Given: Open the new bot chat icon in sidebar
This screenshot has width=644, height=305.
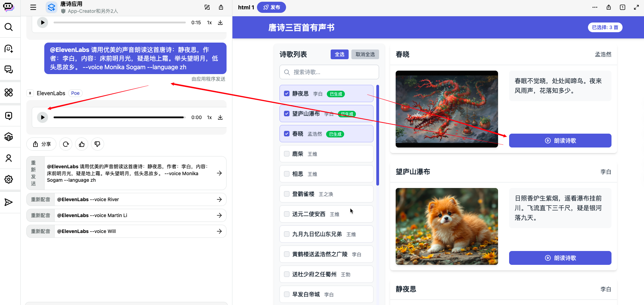Looking at the screenshot, I should pos(9,49).
